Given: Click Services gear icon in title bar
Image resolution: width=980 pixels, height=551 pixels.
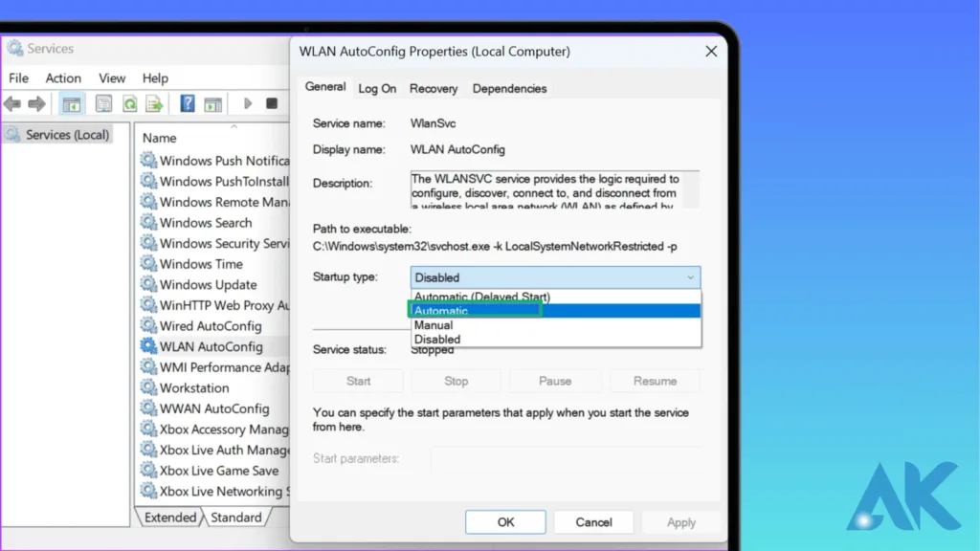Looking at the screenshot, I should click(x=14, y=48).
